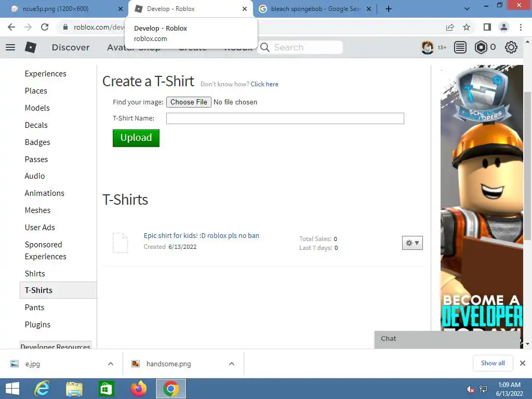
Task: Open the tab search dropdown arrow
Action: (467, 9)
